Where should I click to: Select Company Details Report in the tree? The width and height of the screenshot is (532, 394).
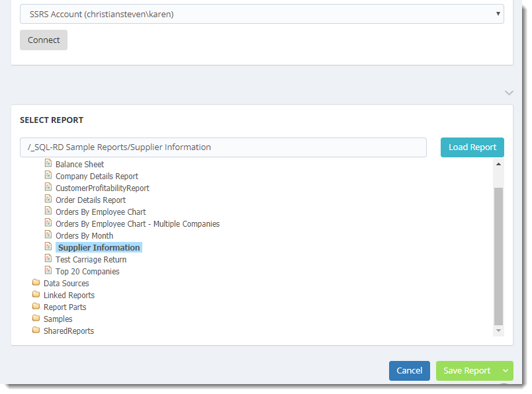coord(97,177)
